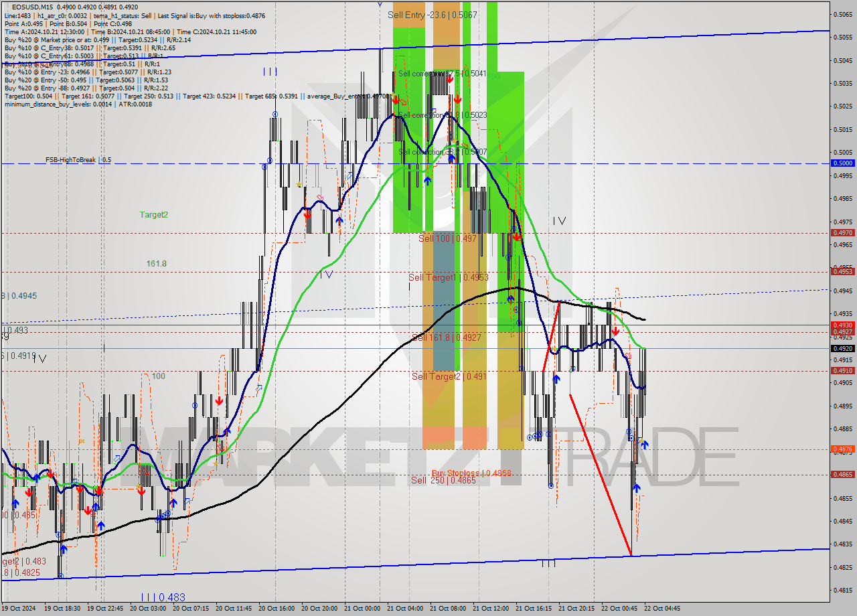The image size is (857, 616).
Task: Click the '21 Oct 16:15' time label
Action: pyautogui.click(x=533, y=609)
